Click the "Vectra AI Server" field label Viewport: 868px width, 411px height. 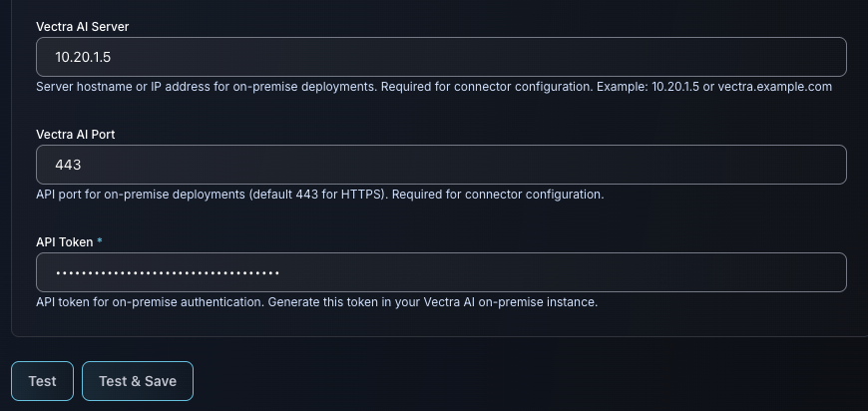click(82, 26)
